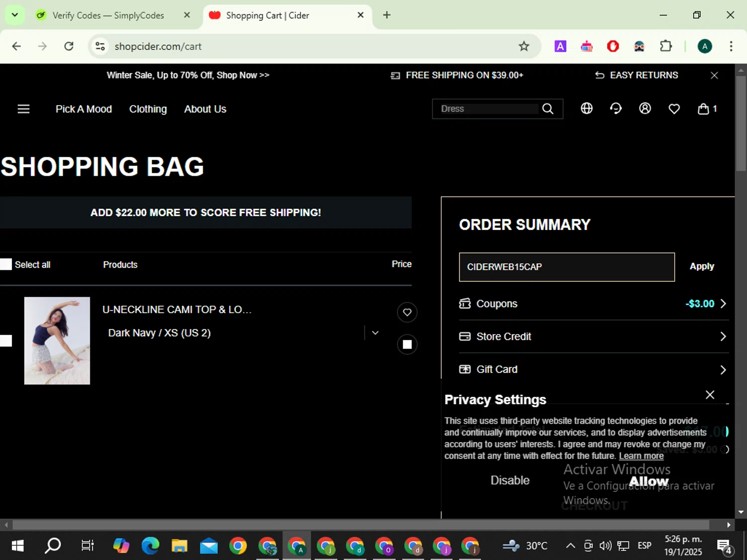Click the search magnifier icon
Viewport: 747px width, 560px height.
point(548,109)
